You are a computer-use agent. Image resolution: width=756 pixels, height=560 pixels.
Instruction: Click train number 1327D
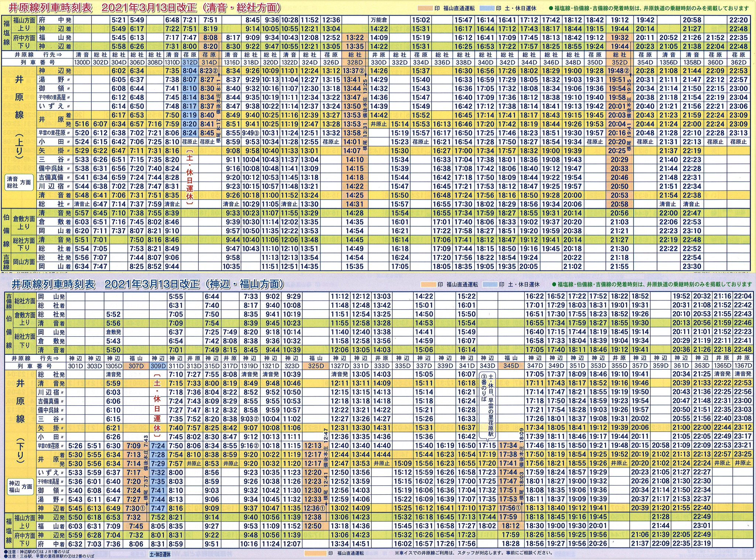point(340,366)
